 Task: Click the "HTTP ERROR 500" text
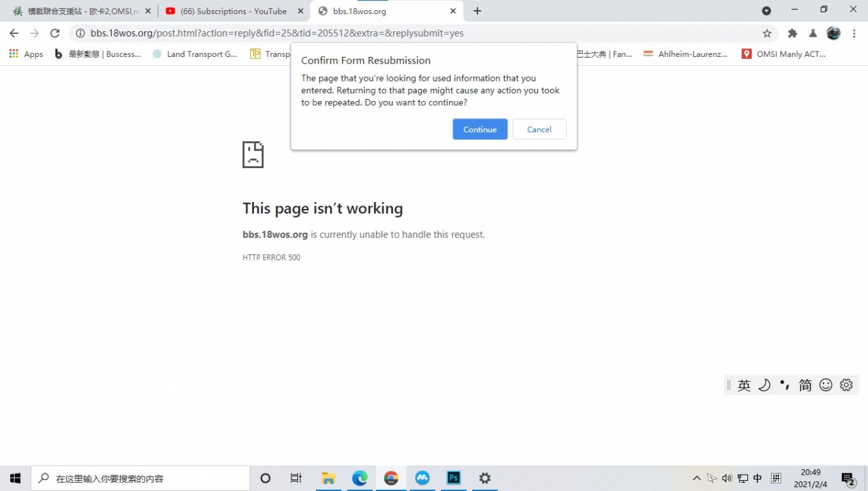pos(271,258)
